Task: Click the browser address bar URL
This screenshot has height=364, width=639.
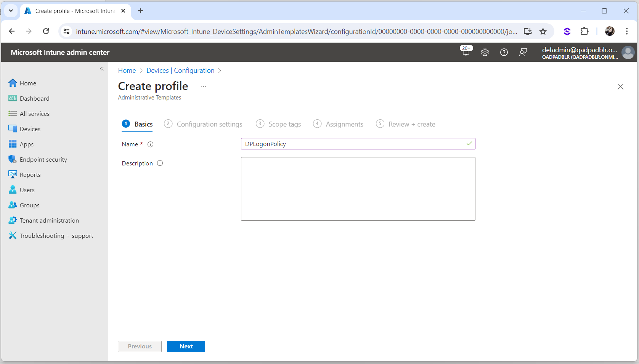Action: point(297,31)
